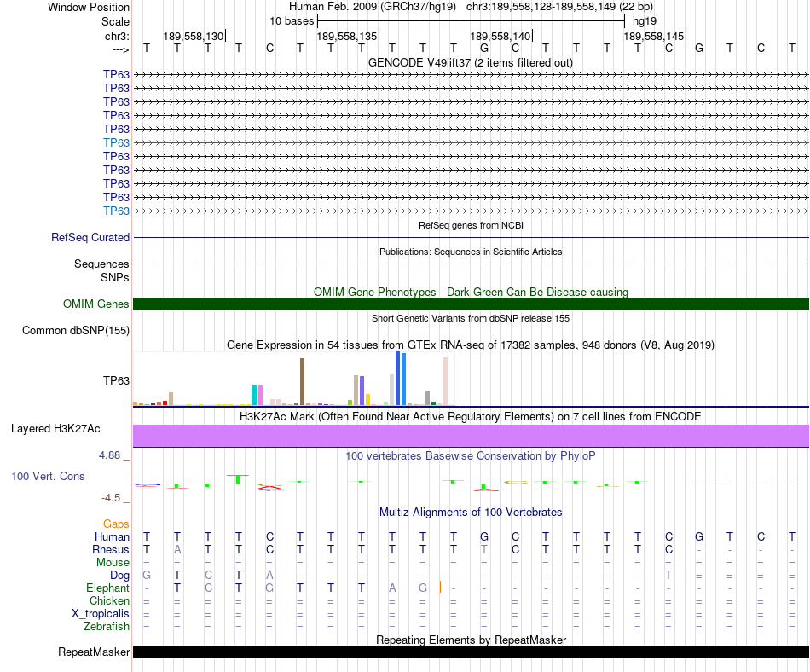Click the black RepeatMasker track bar
810x672 pixels.
coord(471,652)
